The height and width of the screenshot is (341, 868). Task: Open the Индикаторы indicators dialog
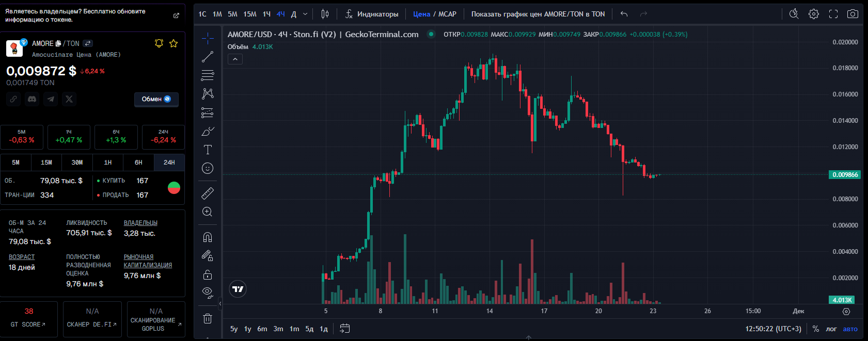372,14
